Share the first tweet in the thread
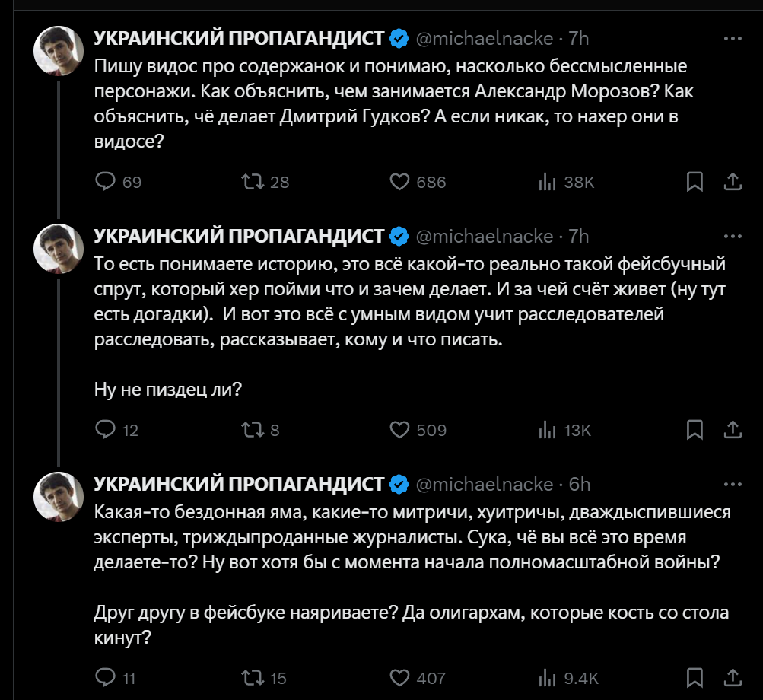The height and width of the screenshot is (700, 763). pyautogui.click(x=732, y=182)
